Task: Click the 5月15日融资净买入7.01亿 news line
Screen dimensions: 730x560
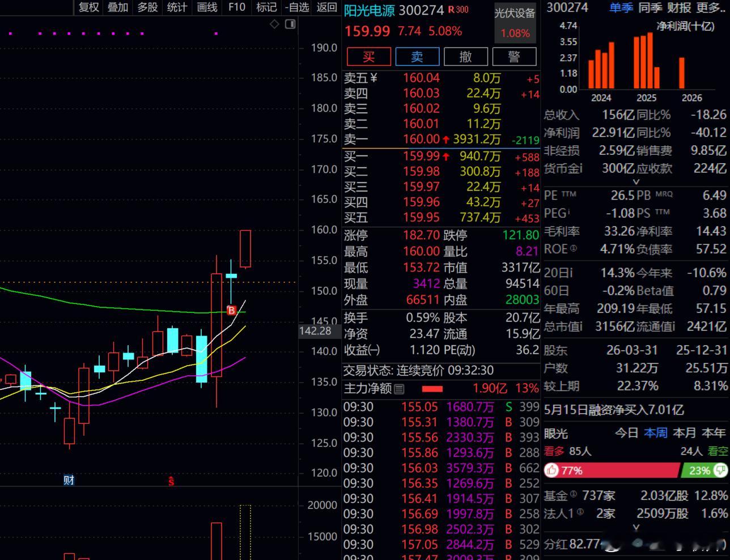Action: [x=614, y=410]
